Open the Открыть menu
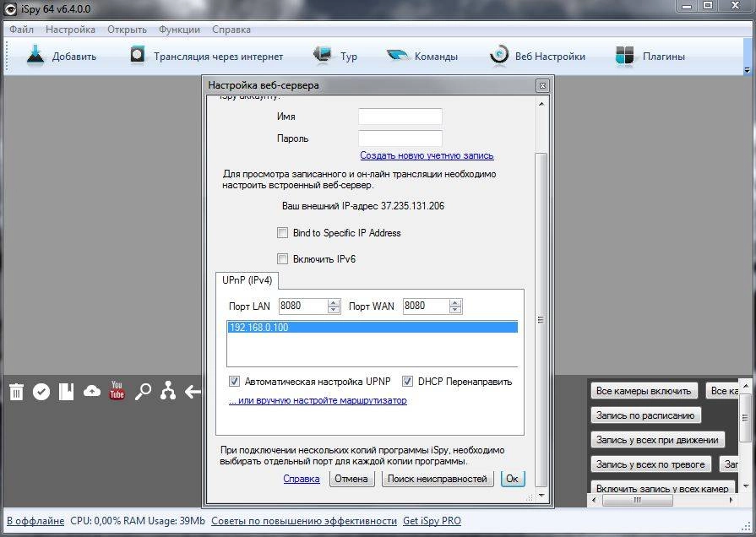 click(x=127, y=30)
